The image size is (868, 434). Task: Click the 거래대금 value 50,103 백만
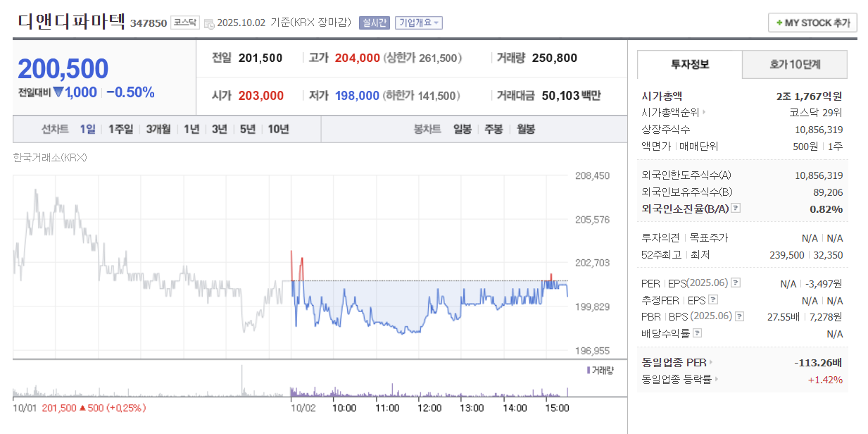click(x=572, y=96)
